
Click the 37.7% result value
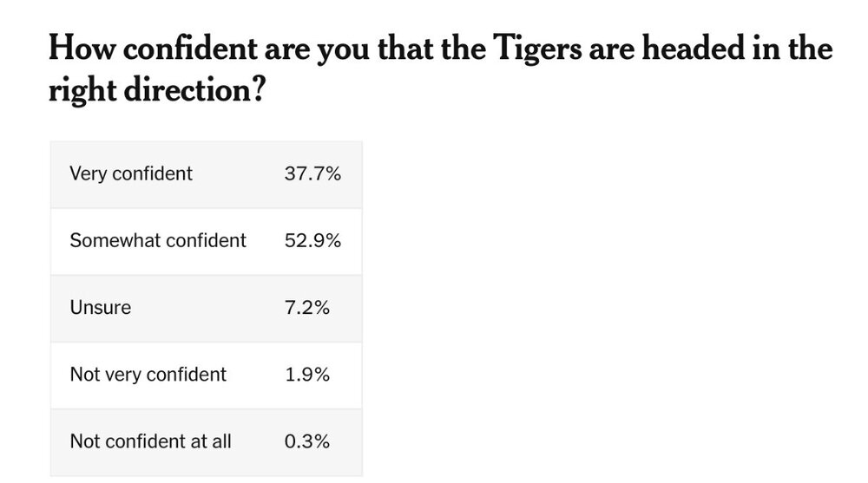312,173
